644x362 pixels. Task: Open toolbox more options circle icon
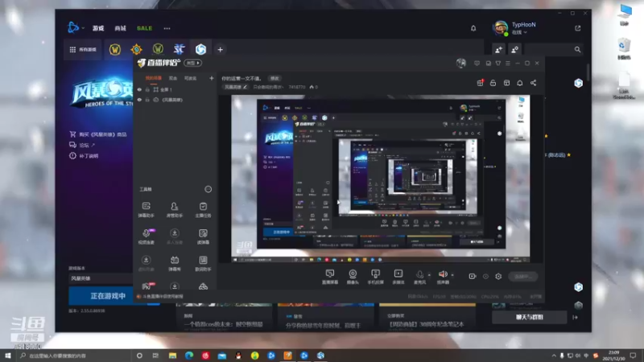208,189
